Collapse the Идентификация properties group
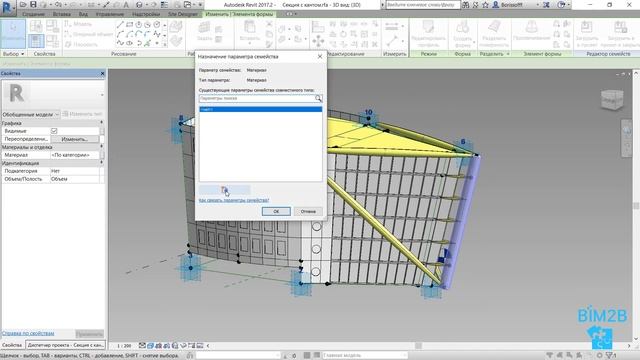 click(x=102, y=163)
